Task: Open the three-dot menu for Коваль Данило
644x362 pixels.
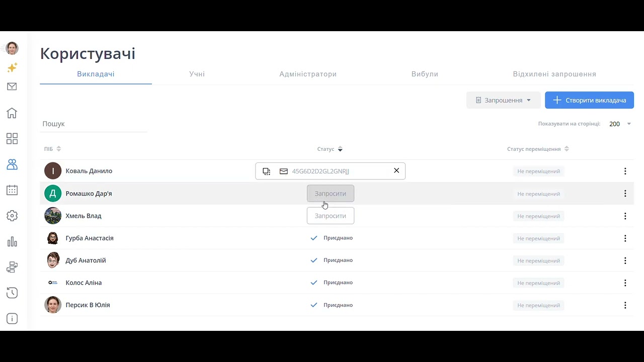Action: [x=625, y=171]
